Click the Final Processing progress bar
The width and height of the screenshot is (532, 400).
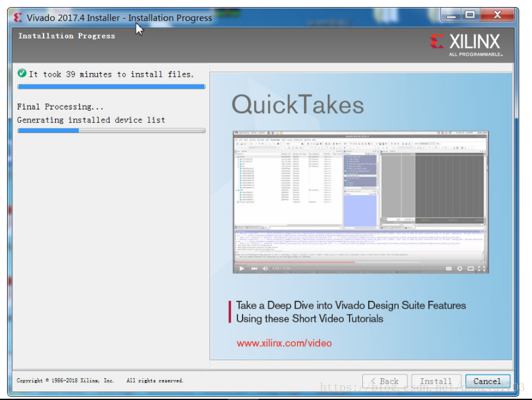click(x=111, y=131)
